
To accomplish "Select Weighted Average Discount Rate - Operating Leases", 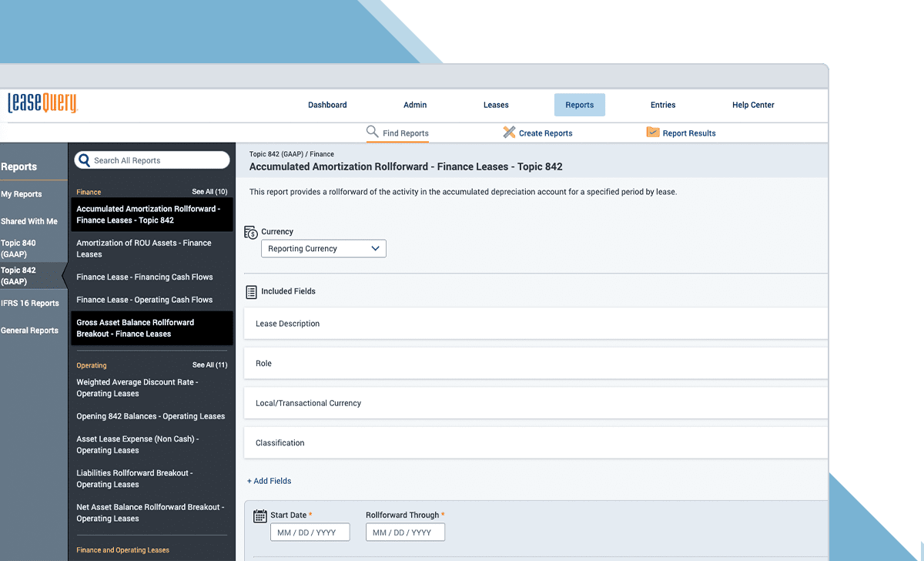I will point(137,388).
